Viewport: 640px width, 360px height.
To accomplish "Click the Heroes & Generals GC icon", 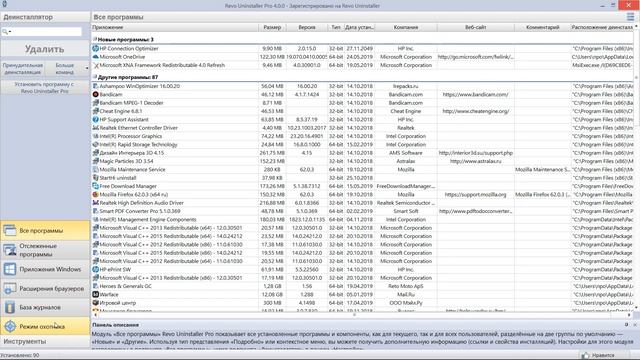I will coord(96,286).
